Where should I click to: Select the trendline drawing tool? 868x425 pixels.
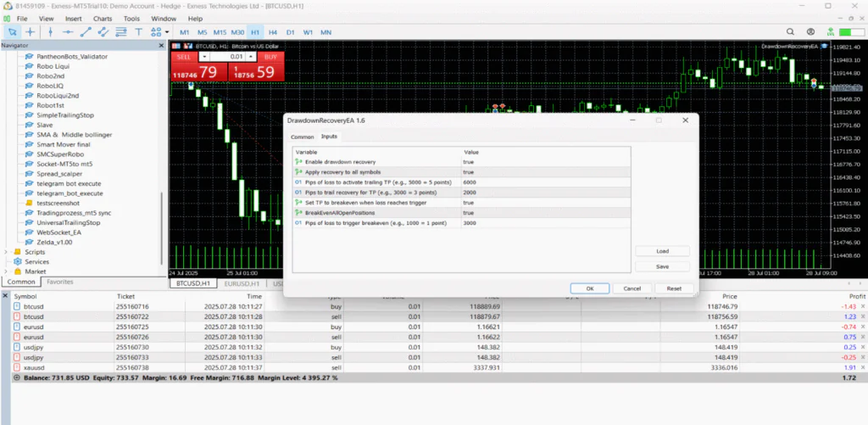pos(86,32)
